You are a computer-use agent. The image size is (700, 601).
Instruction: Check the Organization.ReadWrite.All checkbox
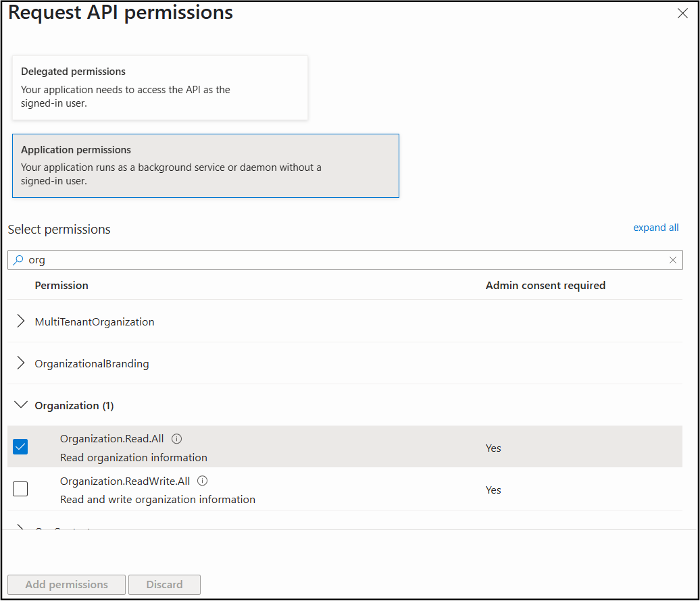20,488
